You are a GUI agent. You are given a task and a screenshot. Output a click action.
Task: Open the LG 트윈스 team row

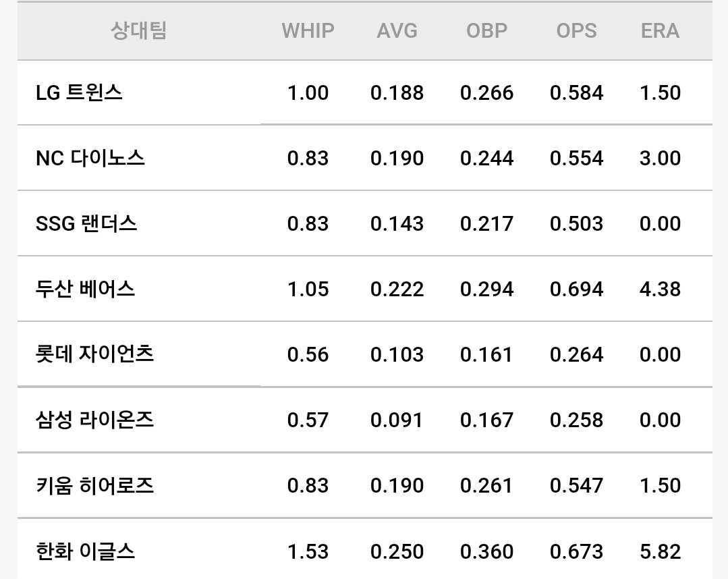point(365,92)
